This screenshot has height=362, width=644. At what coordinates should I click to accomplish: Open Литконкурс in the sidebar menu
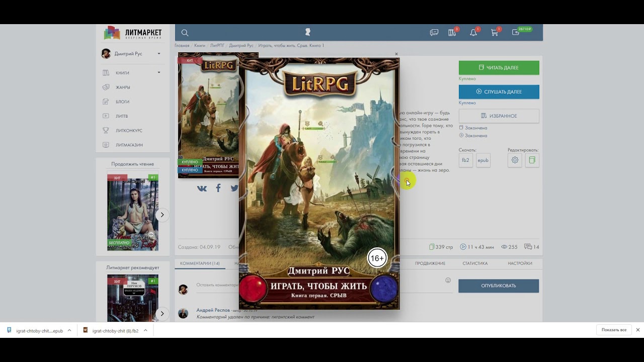(129, 130)
